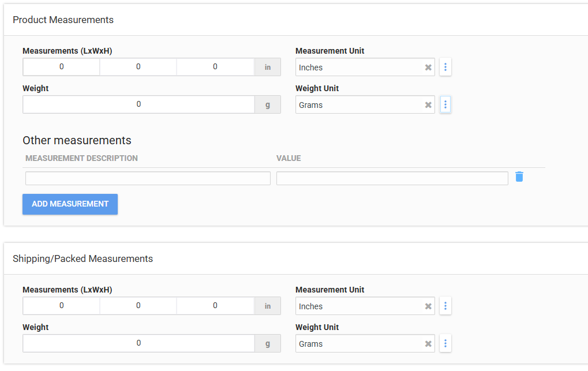Open options menu beside Product Weight Unit
This screenshot has height=371, width=588.
click(445, 104)
